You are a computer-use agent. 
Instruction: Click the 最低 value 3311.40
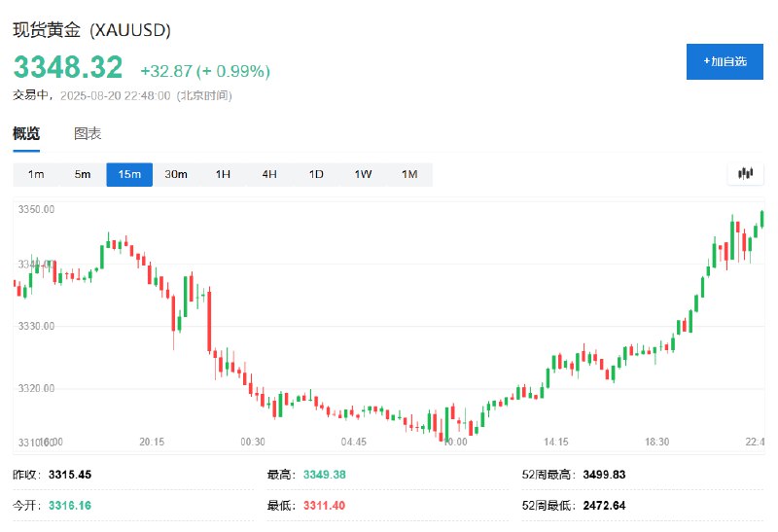(324, 506)
